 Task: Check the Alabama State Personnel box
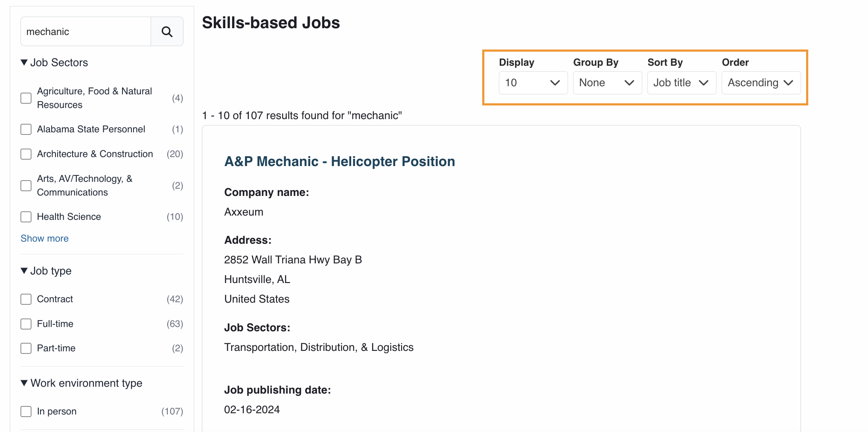[26, 129]
